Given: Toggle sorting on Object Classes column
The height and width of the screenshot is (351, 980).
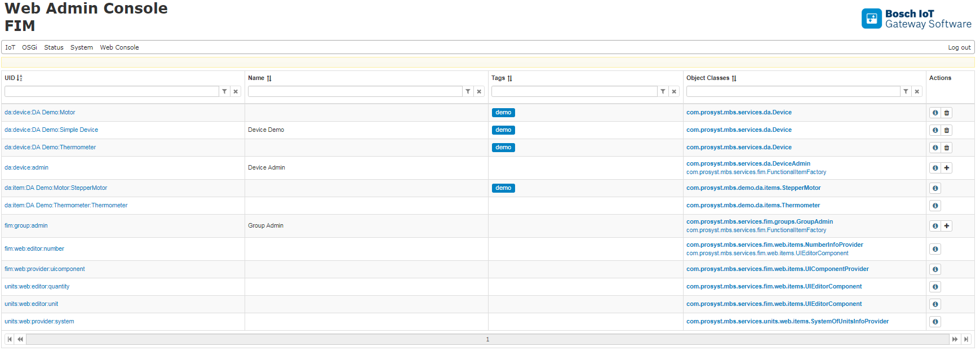Looking at the screenshot, I should point(734,78).
